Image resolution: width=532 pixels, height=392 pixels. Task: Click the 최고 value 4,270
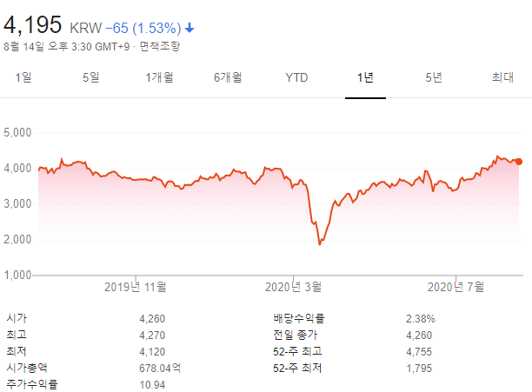tap(152, 335)
